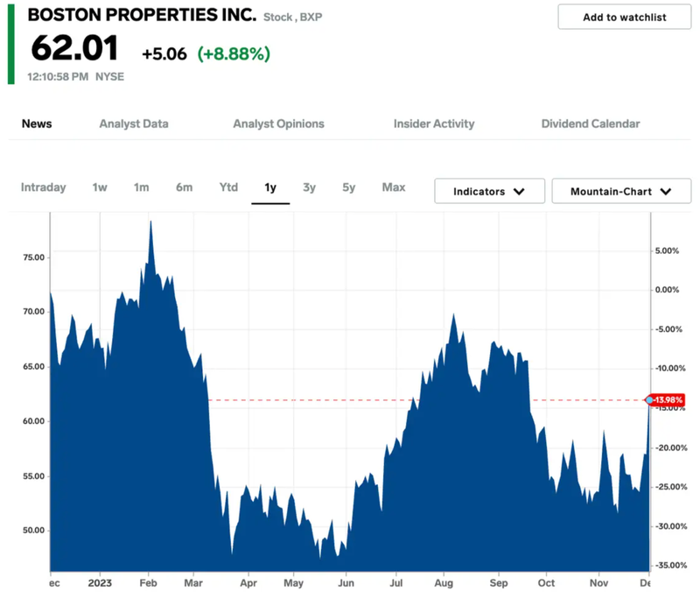View the Insider Activity tab
Viewport: 700px width, 592px height.
point(434,123)
